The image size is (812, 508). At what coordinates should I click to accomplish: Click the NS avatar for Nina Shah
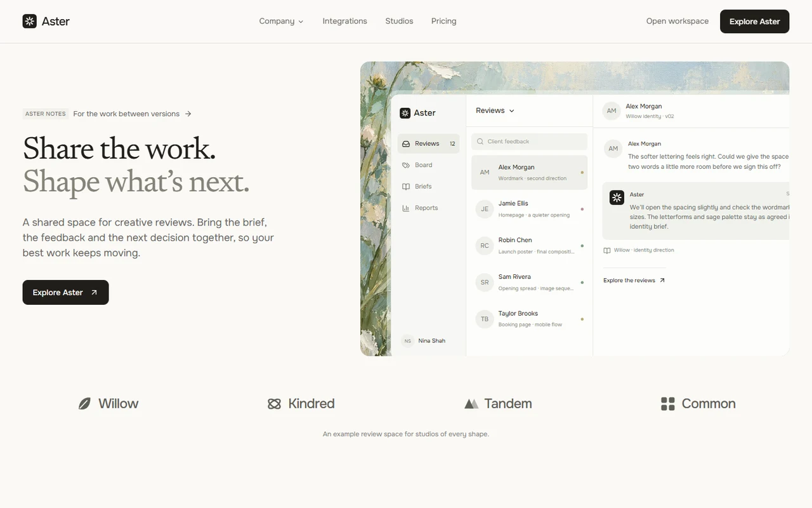pos(408,341)
